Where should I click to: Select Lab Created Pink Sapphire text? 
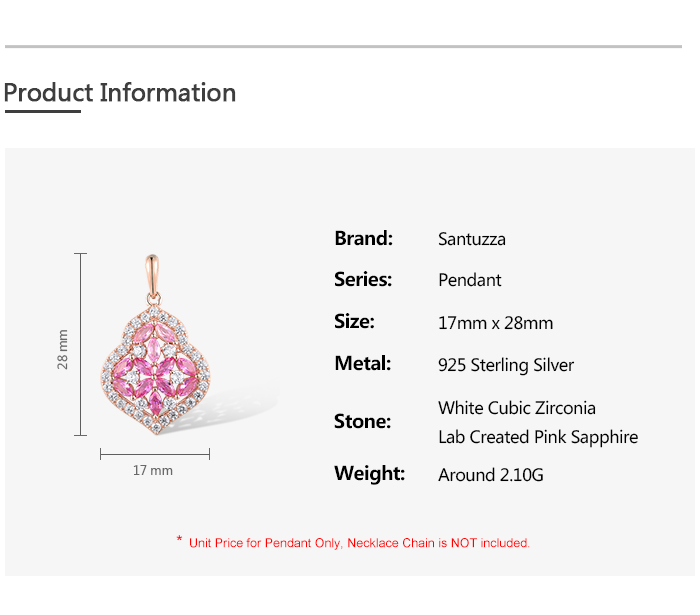(x=538, y=437)
